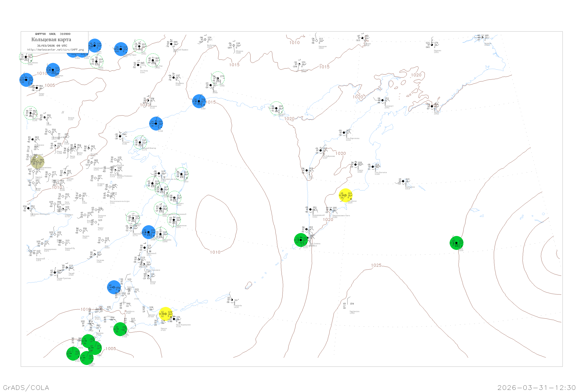Click the 2026-03-31-12:30 timestamp text
The width and height of the screenshot is (588, 392).
point(536,387)
